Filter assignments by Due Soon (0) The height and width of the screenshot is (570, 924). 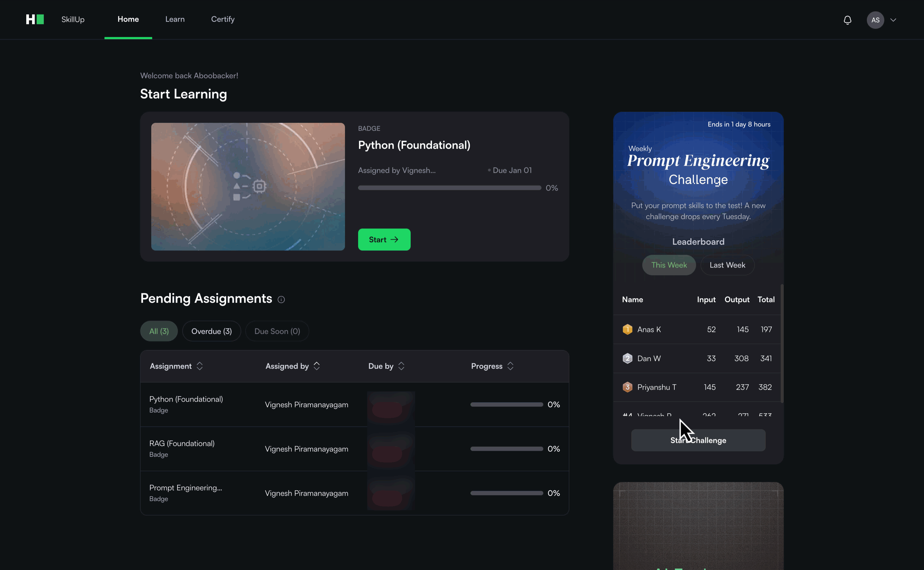277,331
